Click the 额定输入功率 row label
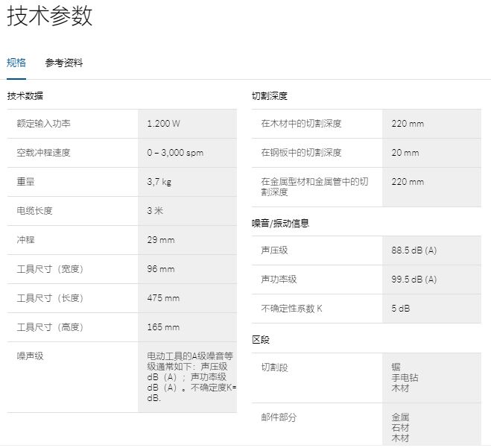Viewport: 491px width, 448px height. [44, 124]
